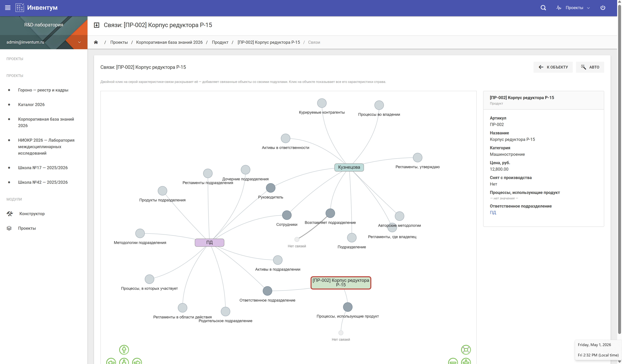Screen dimensions: 622x364
Task: Pan the graph right with the arrow
Action: 137,362
